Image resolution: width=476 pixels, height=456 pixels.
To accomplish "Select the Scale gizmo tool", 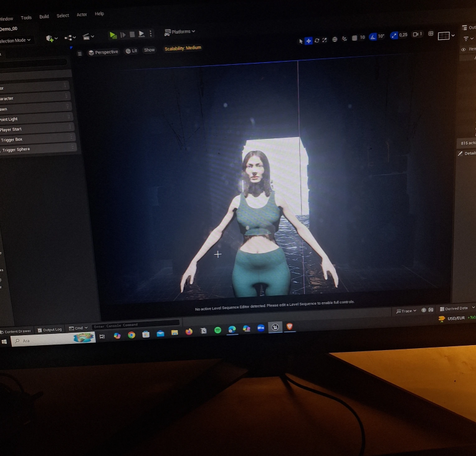I will click(x=325, y=40).
